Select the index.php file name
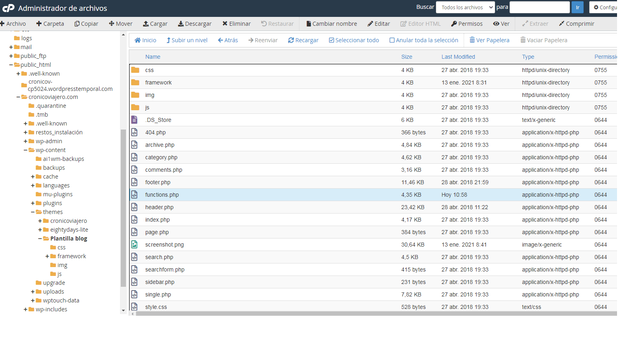This screenshot has height=362, width=644. (x=157, y=220)
